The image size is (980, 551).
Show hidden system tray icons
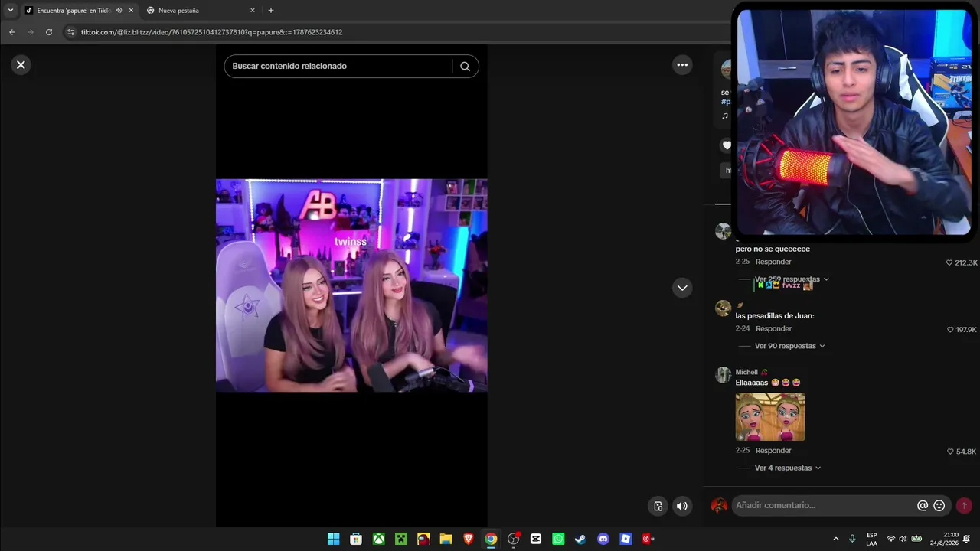pyautogui.click(x=835, y=539)
